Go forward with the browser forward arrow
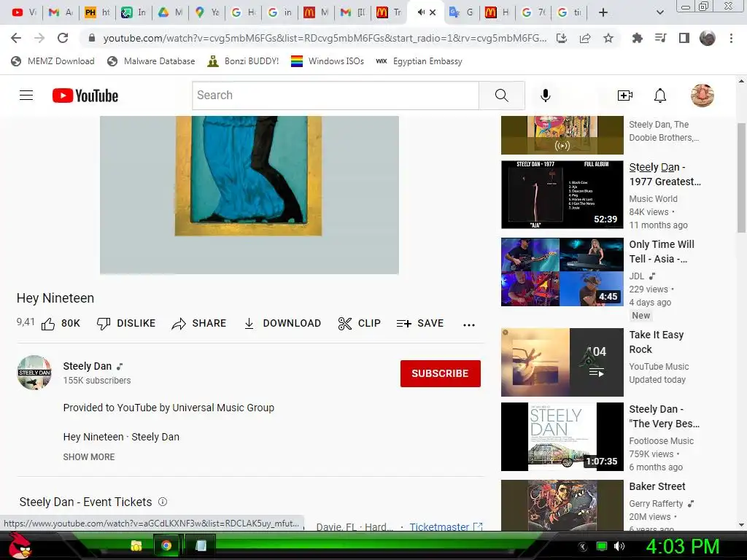This screenshot has height=560, width=747. point(39,38)
